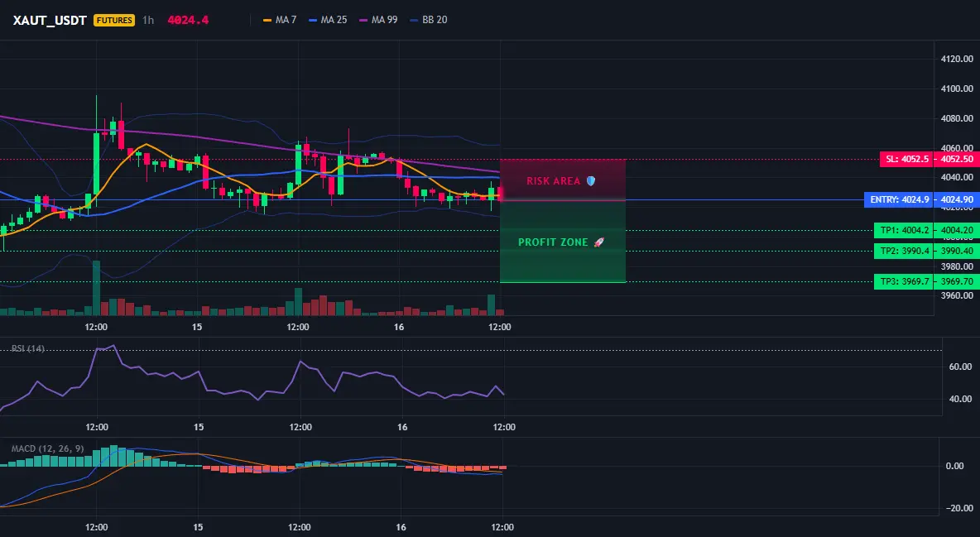Select the 1h timeframe label
Viewport: 980px width, 537px height.
click(148, 20)
